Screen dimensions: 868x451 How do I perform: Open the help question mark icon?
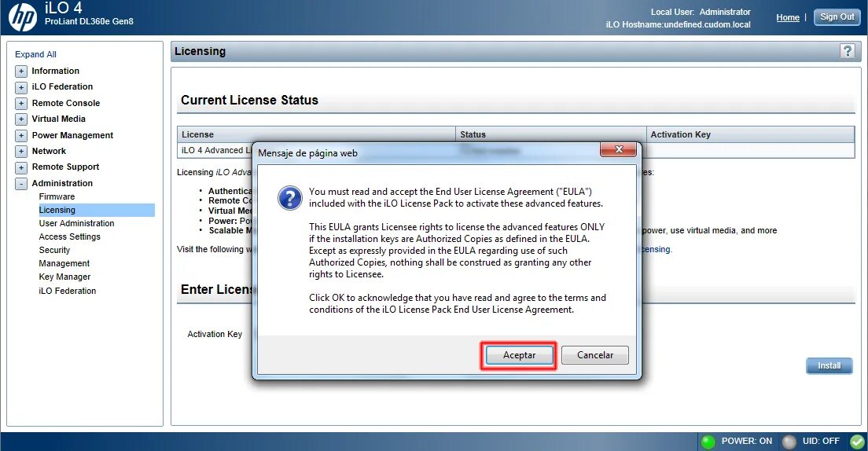point(847,51)
